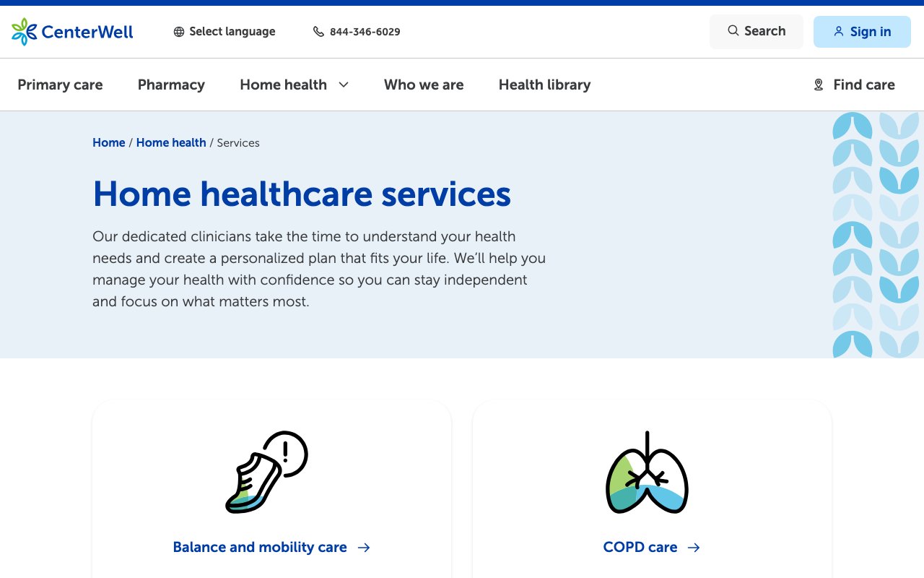
Task: Click the CenterWell logo
Action: coord(72,32)
